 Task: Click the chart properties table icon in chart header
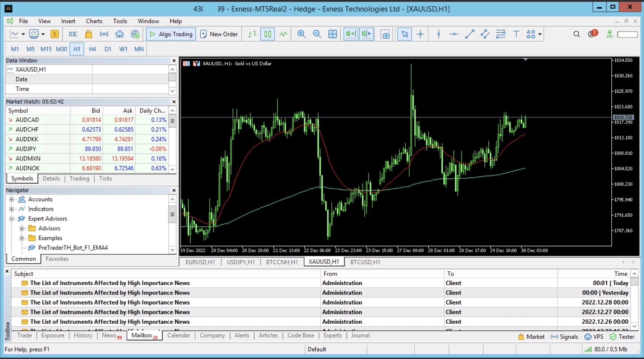click(186, 63)
